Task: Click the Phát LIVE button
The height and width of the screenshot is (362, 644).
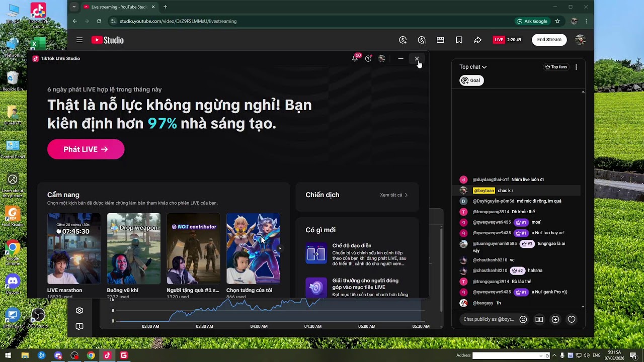Action: point(86,149)
